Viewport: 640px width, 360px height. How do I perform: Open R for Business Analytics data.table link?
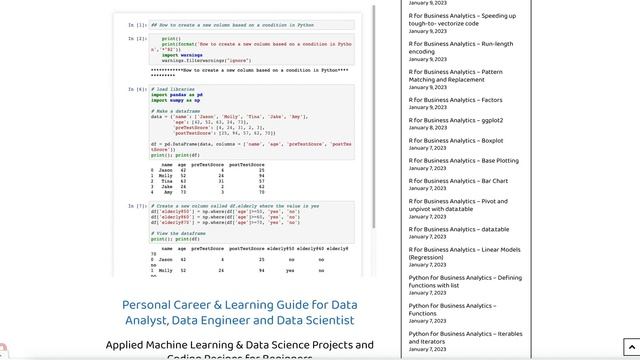tap(459, 230)
